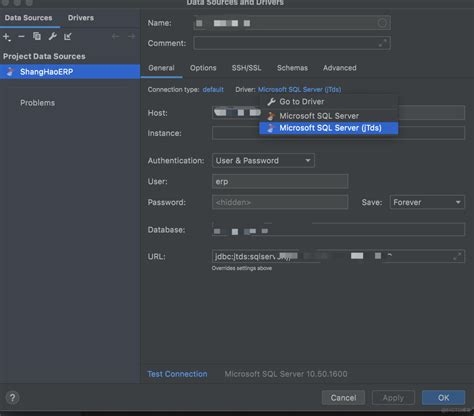Switch to the Data Sources tab
The image size is (474, 416).
(x=28, y=18)
